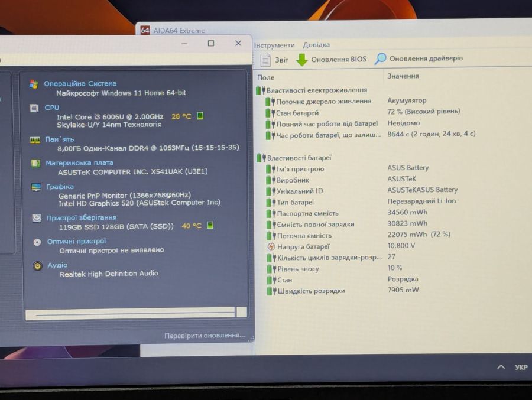Click the green CPU temperature indicator square
Screen dimensions: 532x400
click(x=200, y=116)
